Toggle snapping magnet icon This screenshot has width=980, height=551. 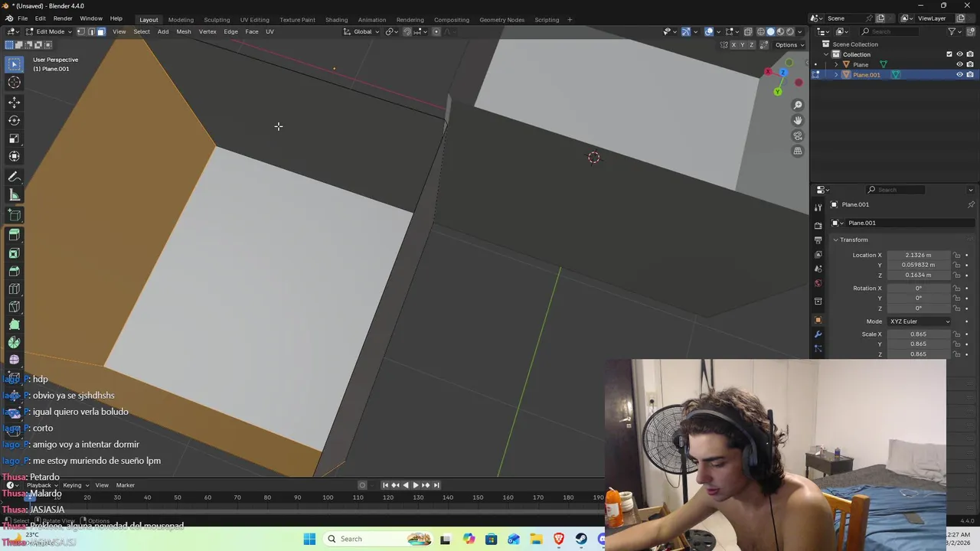click(407, 31)
